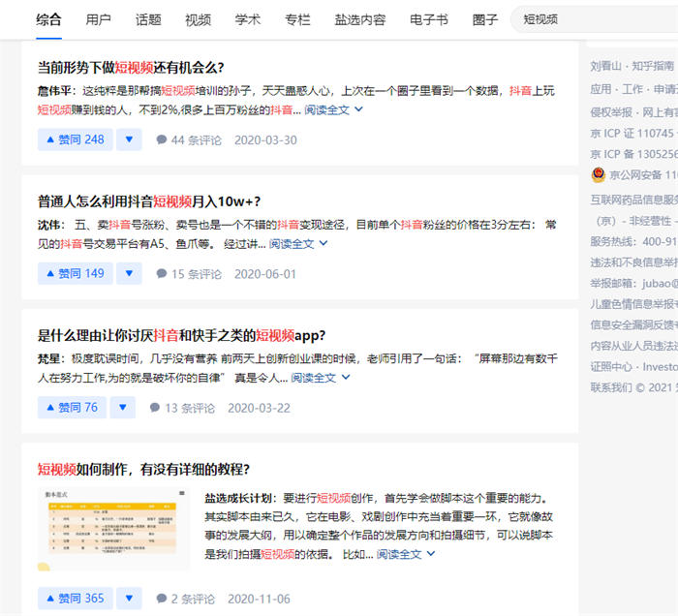Switch to the 视频 tab
678x616 pixels.
coord(198,19)
